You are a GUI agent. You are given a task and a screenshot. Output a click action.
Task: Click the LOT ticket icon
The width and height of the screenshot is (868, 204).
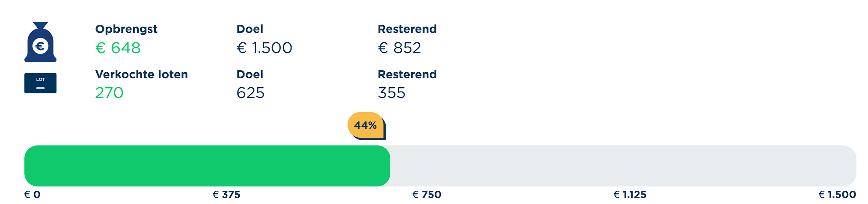[x=40, y=83]
